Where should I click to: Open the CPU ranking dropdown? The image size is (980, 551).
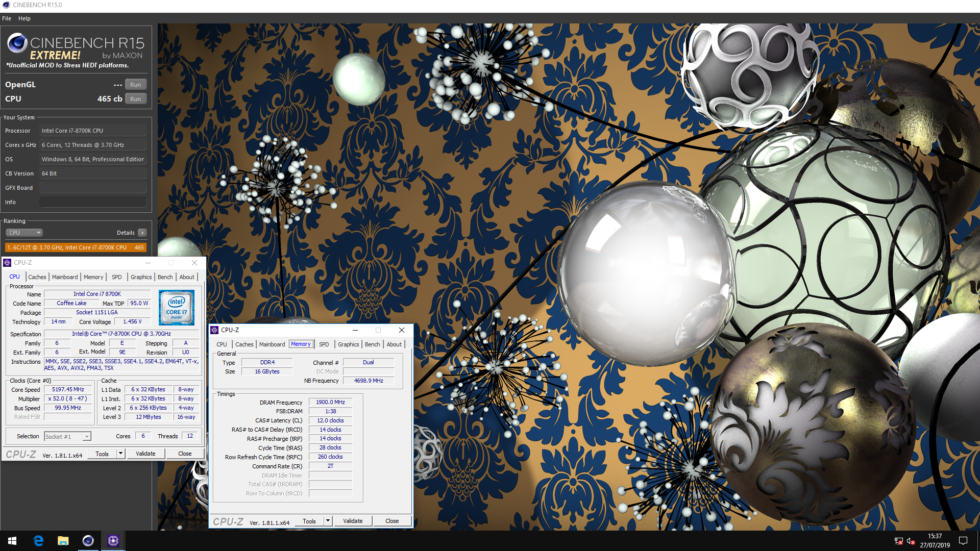tap(24, 233)
